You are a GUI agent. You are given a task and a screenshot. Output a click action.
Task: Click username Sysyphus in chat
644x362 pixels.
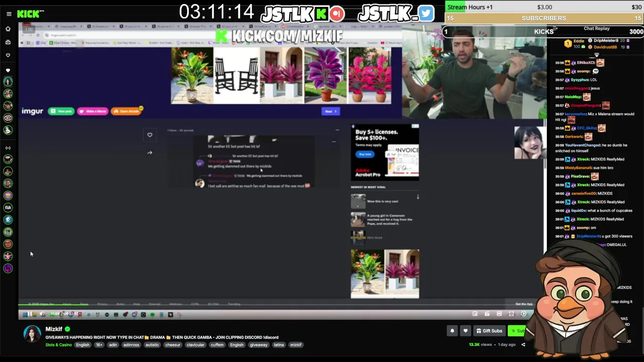pyautogui.click(x=580, y=79)
